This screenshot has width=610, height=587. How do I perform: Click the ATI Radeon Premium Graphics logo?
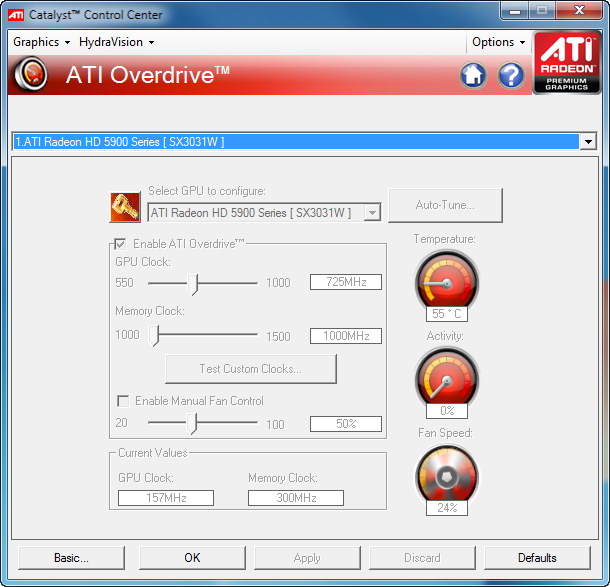566,62
